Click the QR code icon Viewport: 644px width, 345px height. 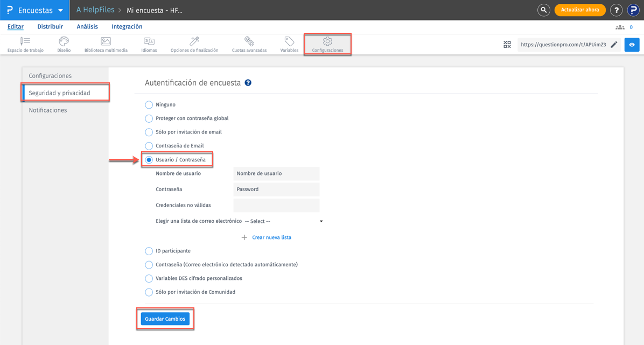pyautogui.click(x=507, y=44)
